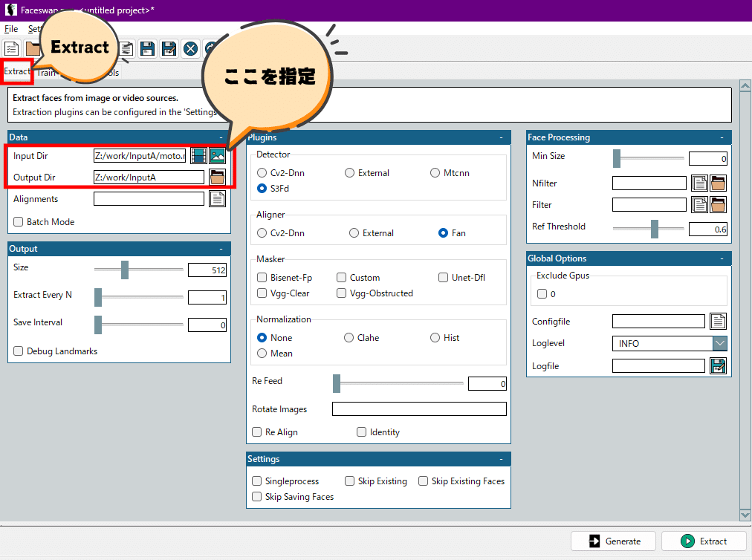Enable Singleprocess option
This screenshot has width=752, height=560.
coord(256,481)
